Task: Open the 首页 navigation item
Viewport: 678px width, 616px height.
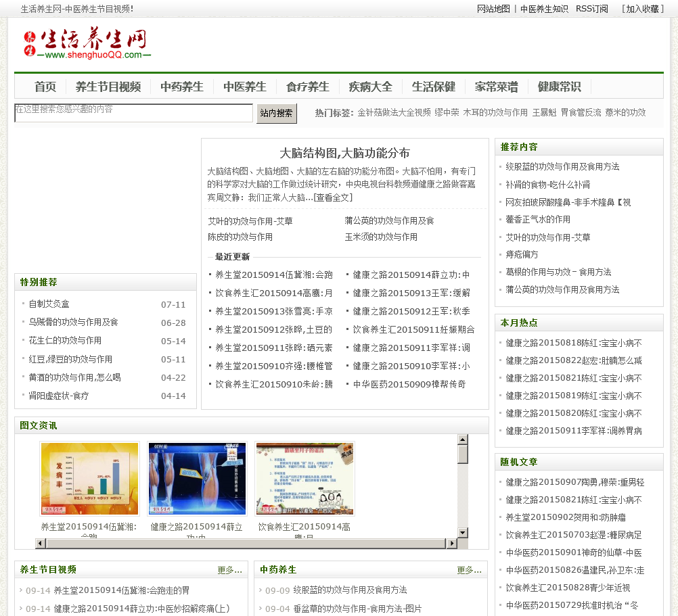Action: tap(45, 87)
